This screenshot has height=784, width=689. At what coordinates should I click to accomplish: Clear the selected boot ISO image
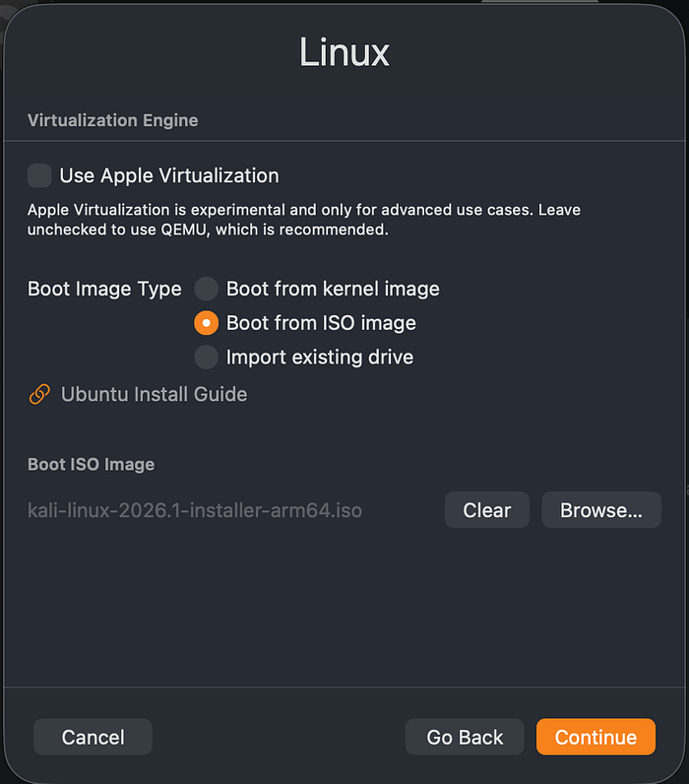tap(486, 510)
